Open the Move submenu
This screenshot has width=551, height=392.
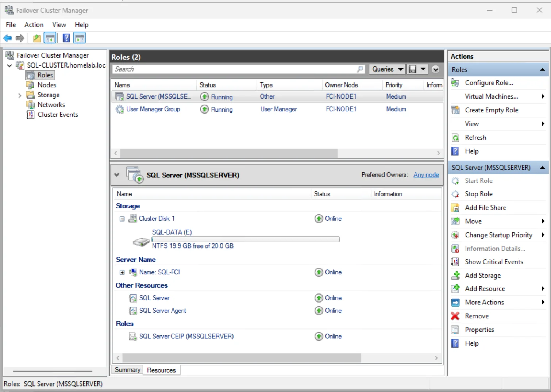tap(498, 221)
